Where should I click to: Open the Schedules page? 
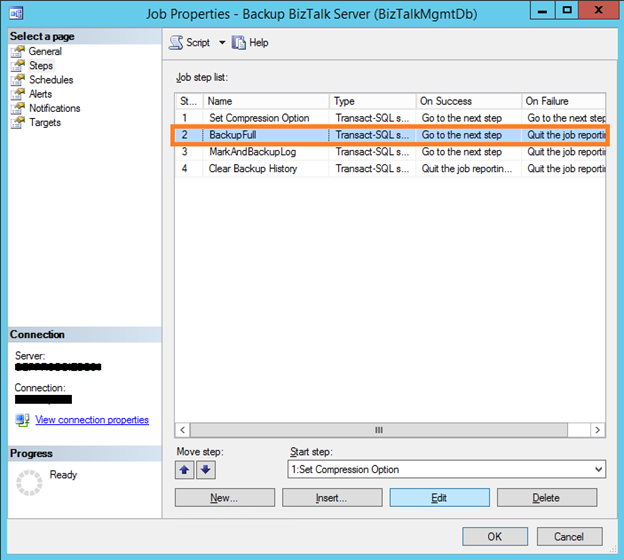tap(51, 80)
